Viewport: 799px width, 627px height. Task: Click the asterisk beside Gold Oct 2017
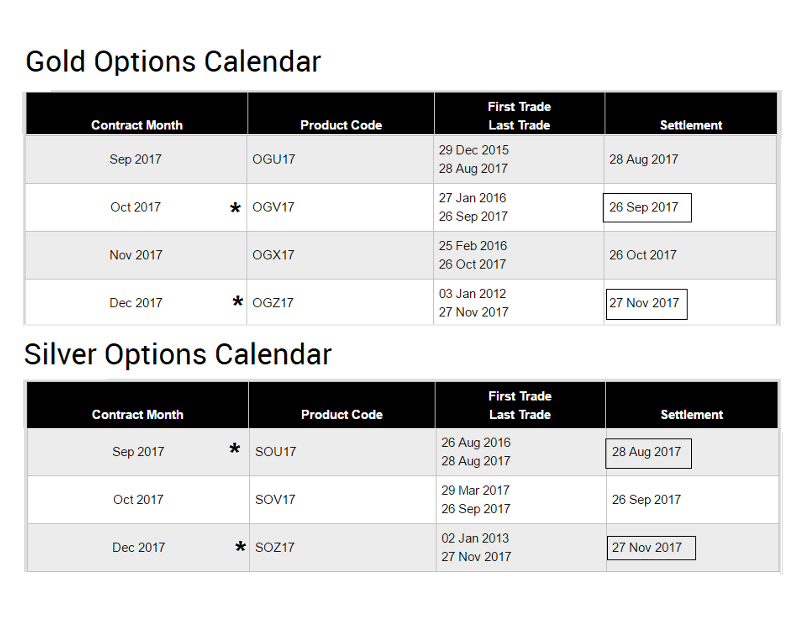tap(236, 209)
